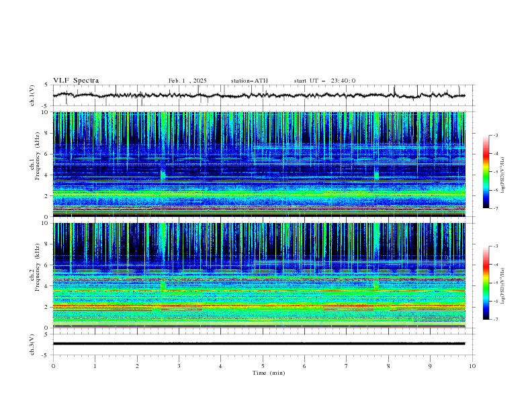Click the ch.2 "Frequency (kHz)" axis label
Viewport: 532px width, 411px height.
(37, 267)
